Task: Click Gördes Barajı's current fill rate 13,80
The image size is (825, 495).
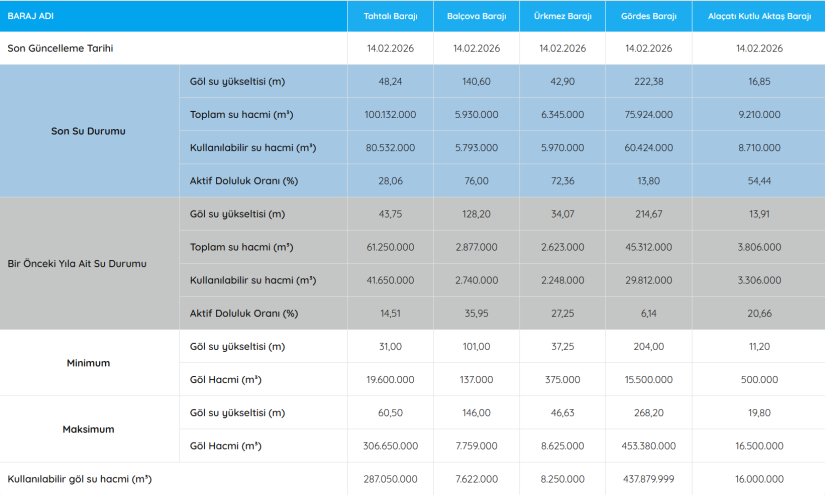Action: [648, 181]
